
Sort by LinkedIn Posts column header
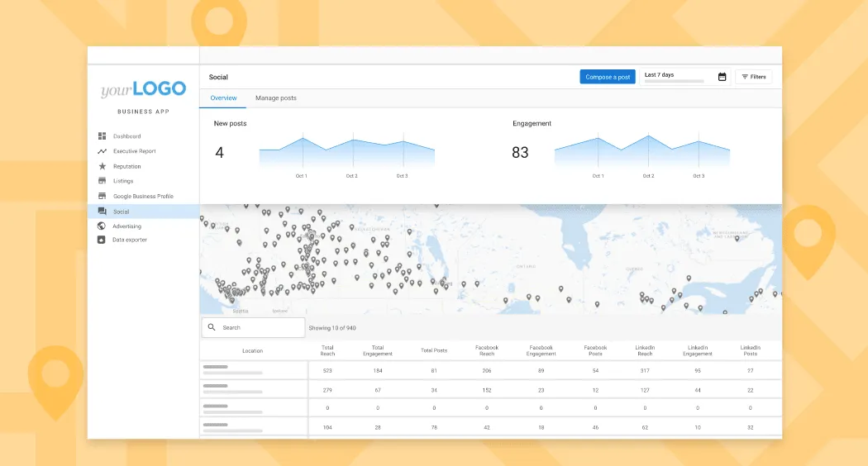(750, 351)
